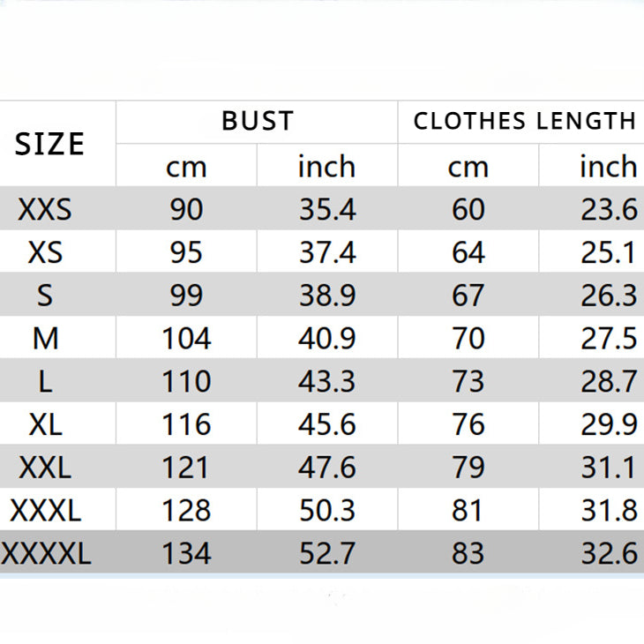The width and height of the screenshot is (644, 644).
Task: Click the inch subheader under CLOTHES LENGTH
Action: [x=608, y=166]
